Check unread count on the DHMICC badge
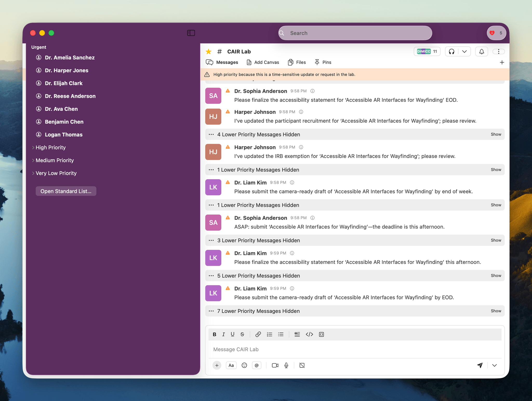The width and height of the screenshot is (532, 401). (x=427, y=51)
